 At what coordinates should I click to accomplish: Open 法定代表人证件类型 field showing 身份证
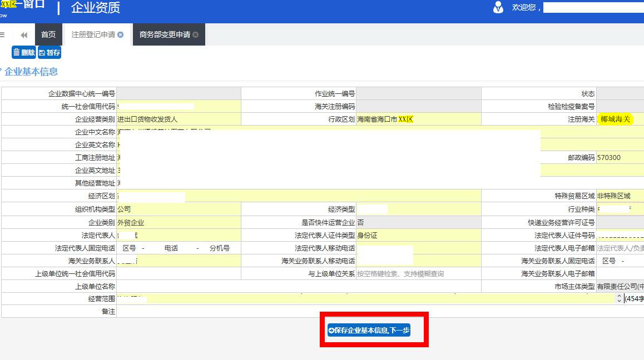(418, 235)
